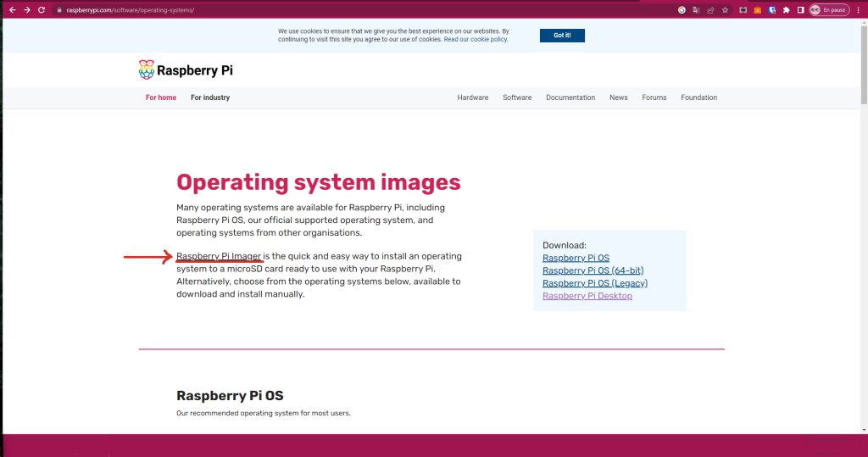The image size is (868, 457).
Task: Open the Documentation menu item
Action: pyautogui.click(x=570, y=98)
